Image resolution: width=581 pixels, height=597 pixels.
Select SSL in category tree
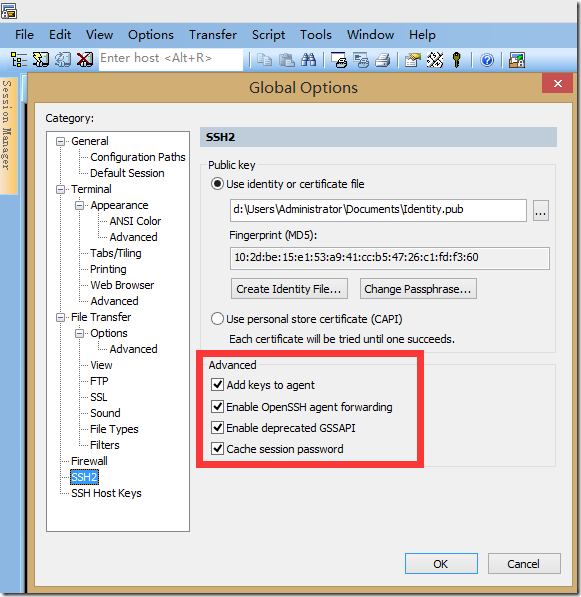pos(99,397)
